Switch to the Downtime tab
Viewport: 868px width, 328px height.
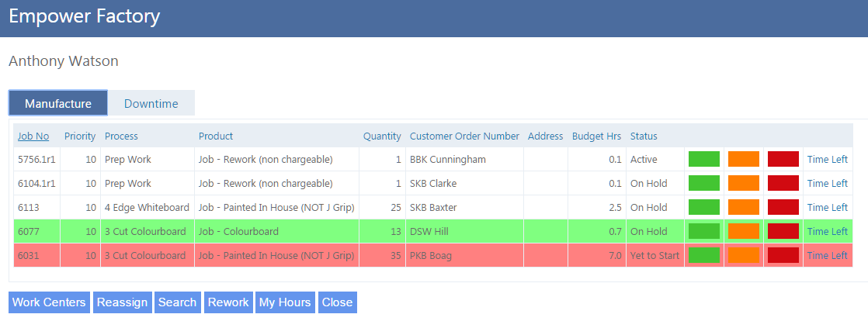pyautogui.click(x=151, y=103)
